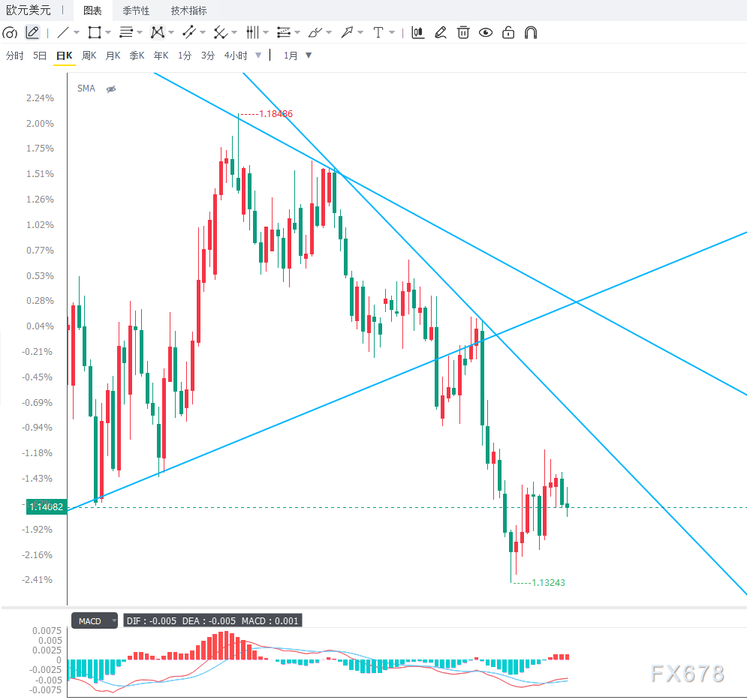
Task: Click the spiral indicator icon in toolbar
Action: [10, 33]
